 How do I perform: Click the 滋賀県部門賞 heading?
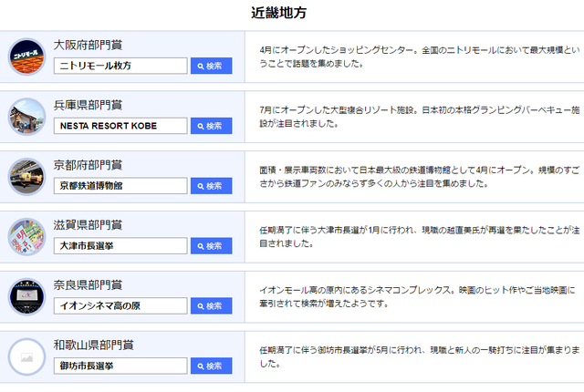tap(88, 224)
